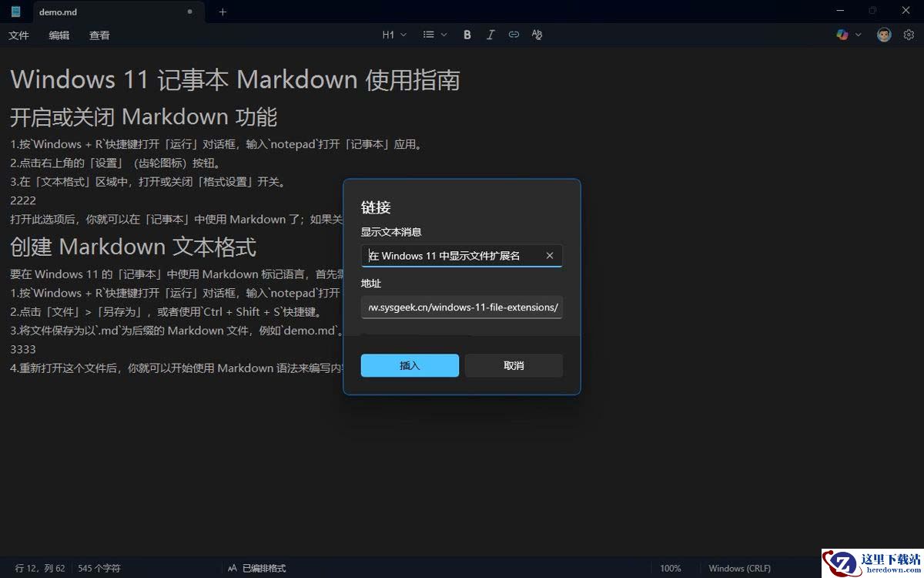Image resolution: width=924 pixels, height=578 pixels.
Task: Click the line 2.点击右上角的「设置」
Action: 115,163
